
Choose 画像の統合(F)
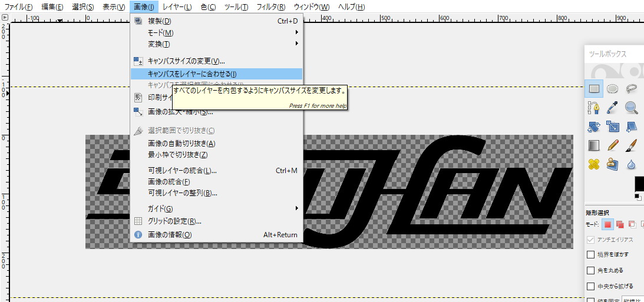(x=216, y=181)
